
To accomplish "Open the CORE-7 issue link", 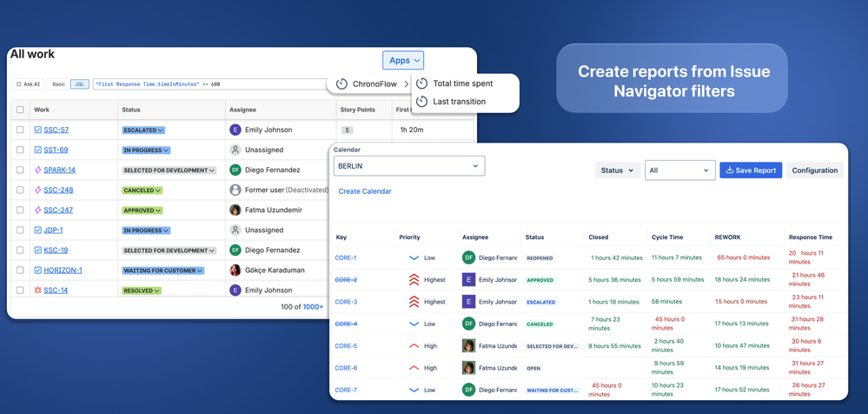I will click(x=346, y=390).
